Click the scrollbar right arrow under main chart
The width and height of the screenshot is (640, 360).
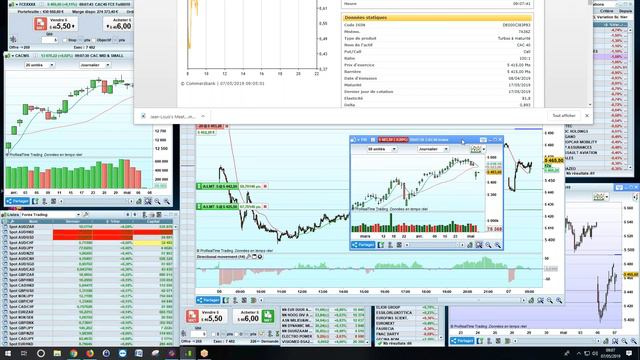point(523,300)
